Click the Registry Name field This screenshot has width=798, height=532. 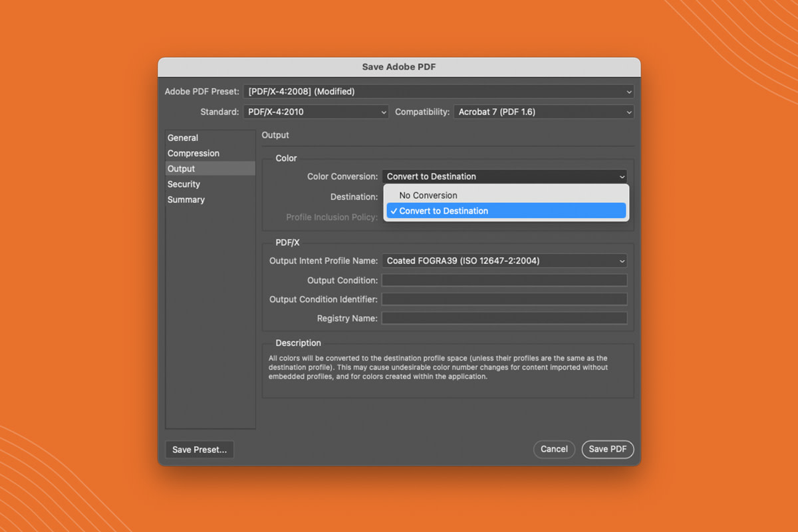tap(504, 319)
